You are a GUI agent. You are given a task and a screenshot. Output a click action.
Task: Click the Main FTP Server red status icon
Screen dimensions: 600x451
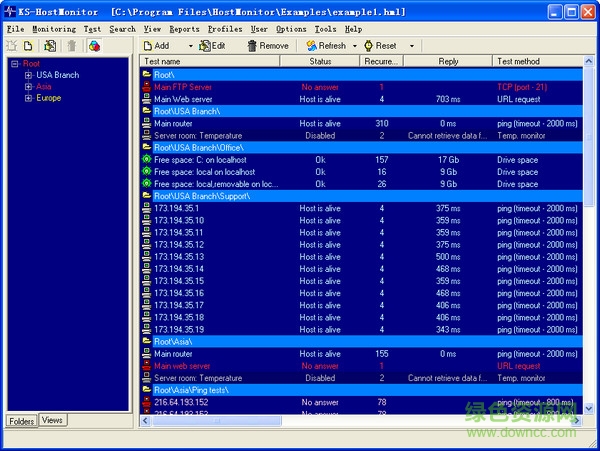147,87
